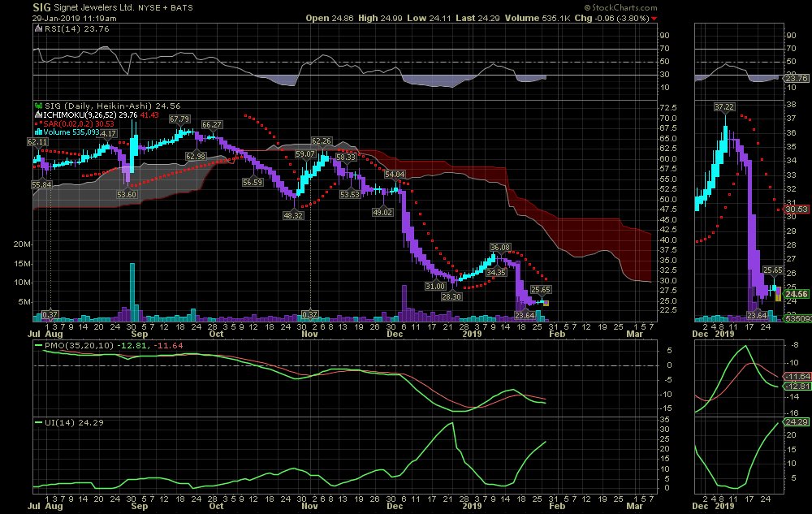Click the green candlestick icon beside SIG legend

pos(38,106)
